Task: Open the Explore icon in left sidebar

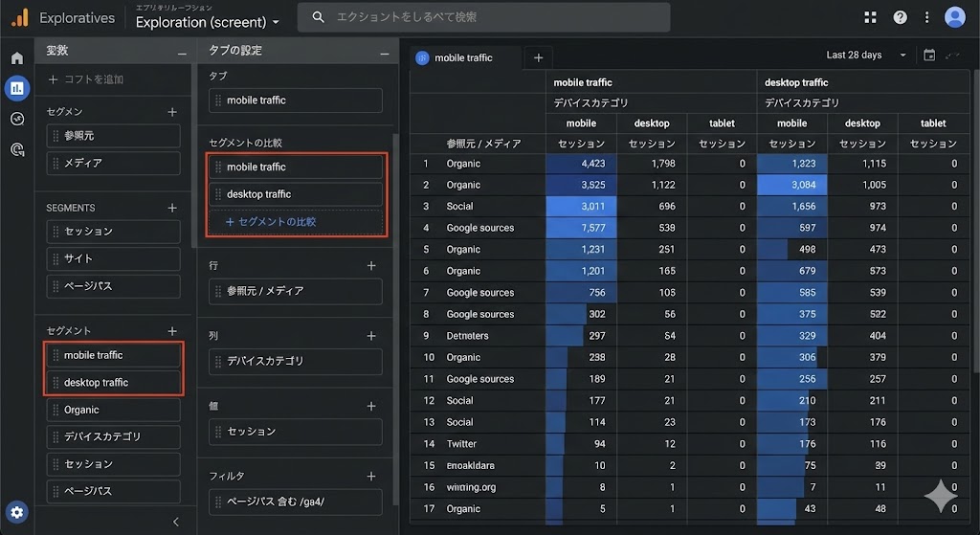Action: tap(17, 119)
